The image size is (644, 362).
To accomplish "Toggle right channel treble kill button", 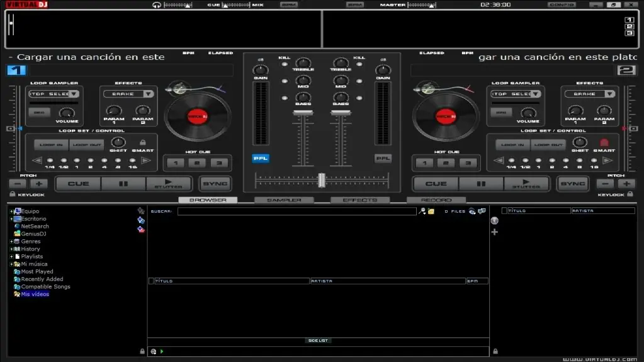I will (359, 64).
